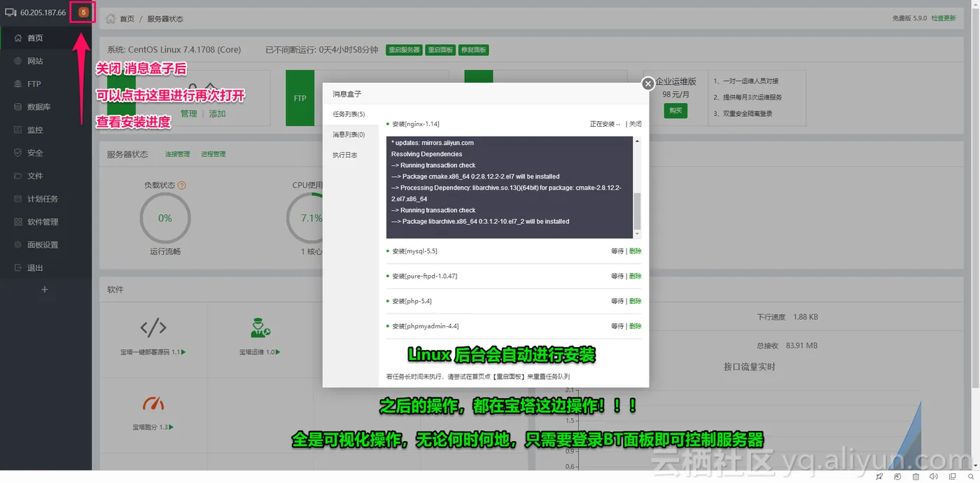Click the 安装[nginx-1.14] task title
The height and width of the screenshot is (483, 980).
pyautogui.click(x=416, y=124)
